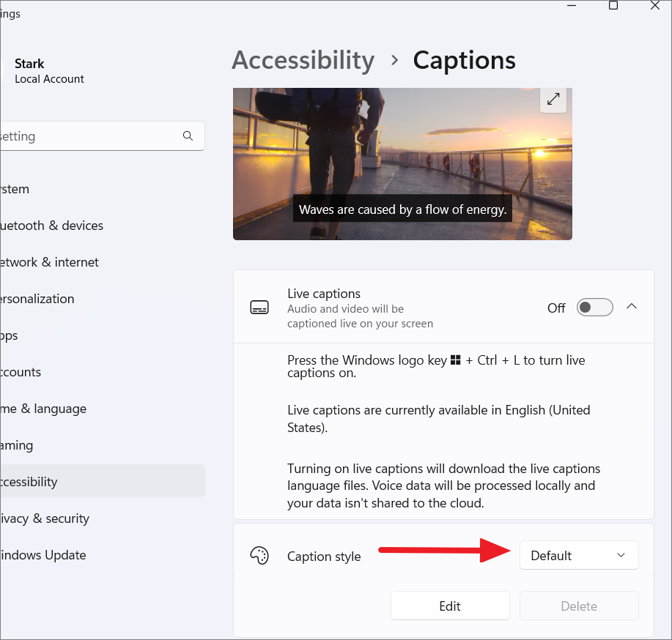Open the System settings category
Image resolution: width=672 pixels, height=640 pixels.
(101, 189)
